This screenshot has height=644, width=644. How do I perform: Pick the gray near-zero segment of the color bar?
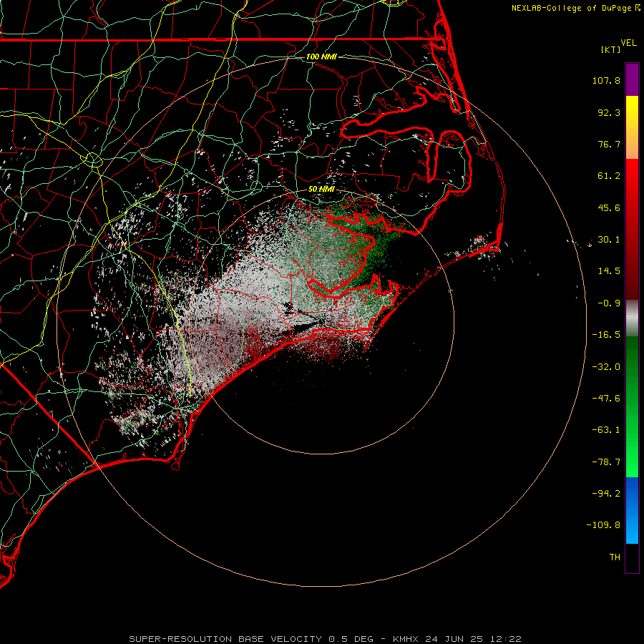(632, 318)
